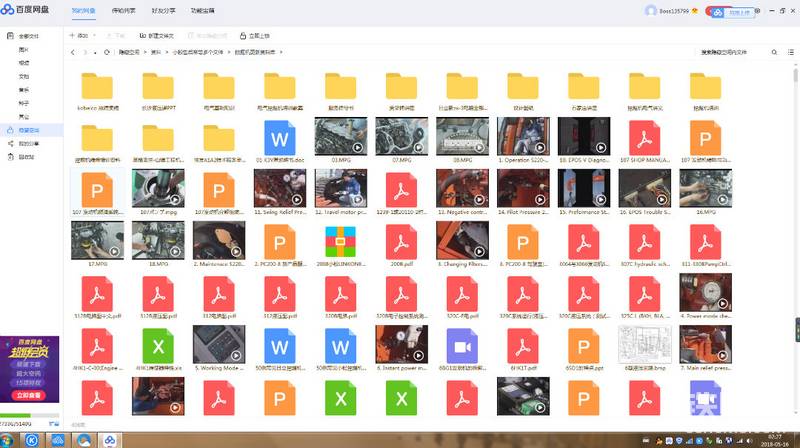
Task: Click the Baidu Netdisk logo in the title bar
Action: click(24, 9)
